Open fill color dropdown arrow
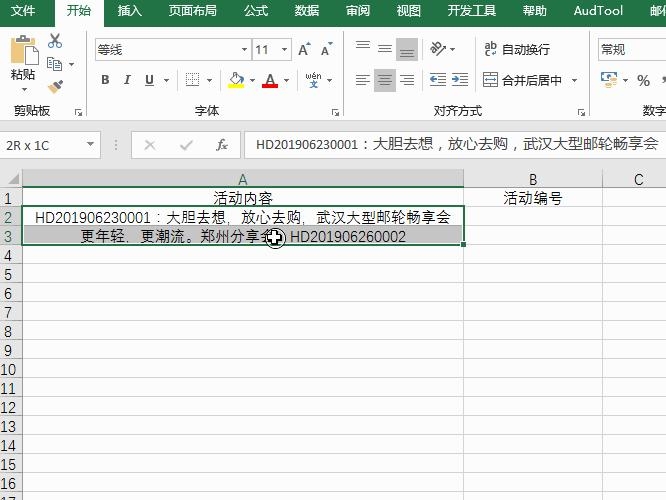Image resolution: width=666 pixels, height=500 pixels. tap(252, 80)
